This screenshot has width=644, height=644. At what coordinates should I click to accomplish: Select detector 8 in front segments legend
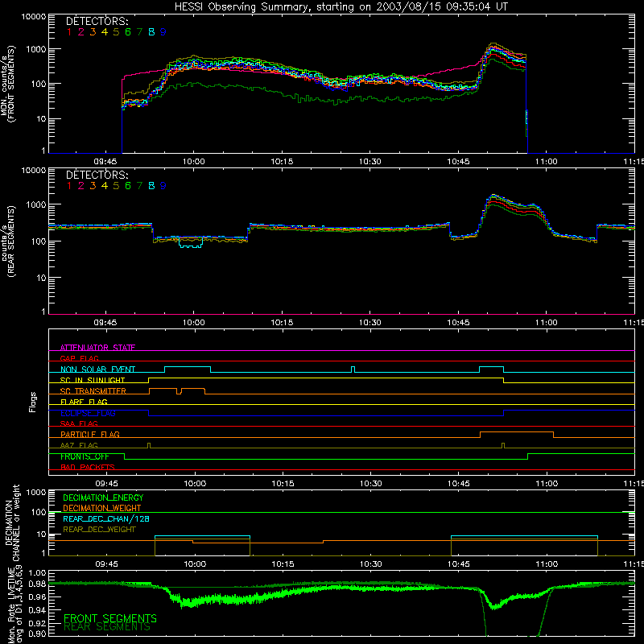tap(151, 32)
